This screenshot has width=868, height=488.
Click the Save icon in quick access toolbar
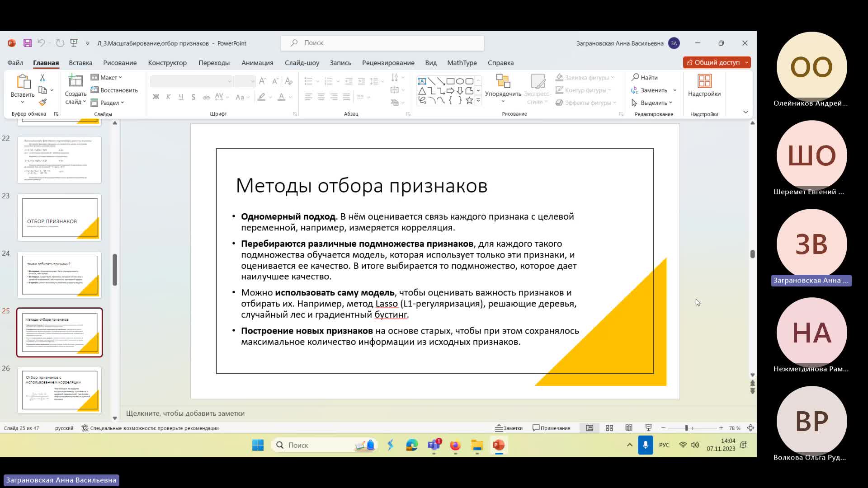click(x=28, y=43)
